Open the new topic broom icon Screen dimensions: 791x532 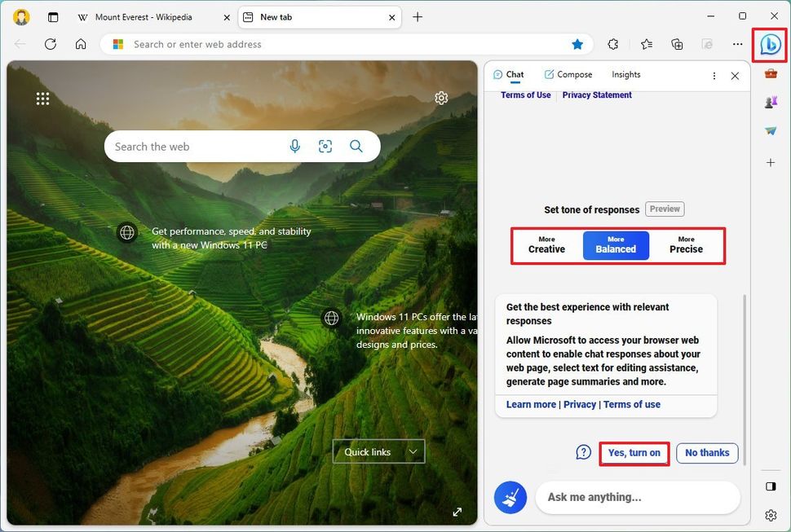tap(510, 497)
